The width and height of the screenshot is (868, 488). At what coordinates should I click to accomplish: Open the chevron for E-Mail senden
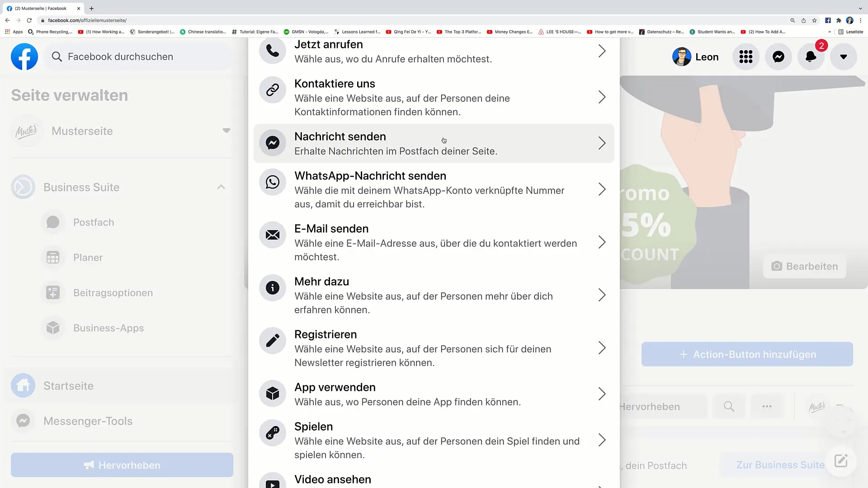[x=602, y=242]
